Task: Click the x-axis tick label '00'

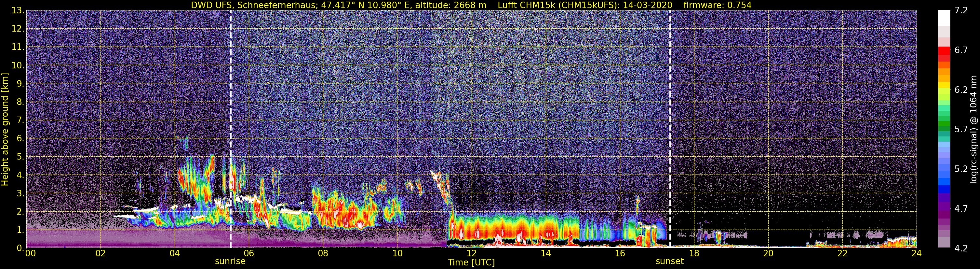Action: (x=30, y=254)
